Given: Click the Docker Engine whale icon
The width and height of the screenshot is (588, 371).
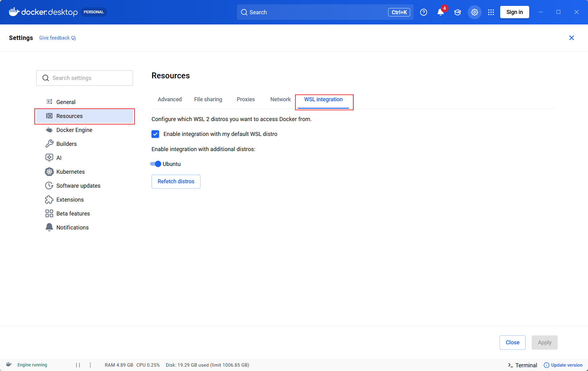Looking at the screenshot, I should (49, 130).
